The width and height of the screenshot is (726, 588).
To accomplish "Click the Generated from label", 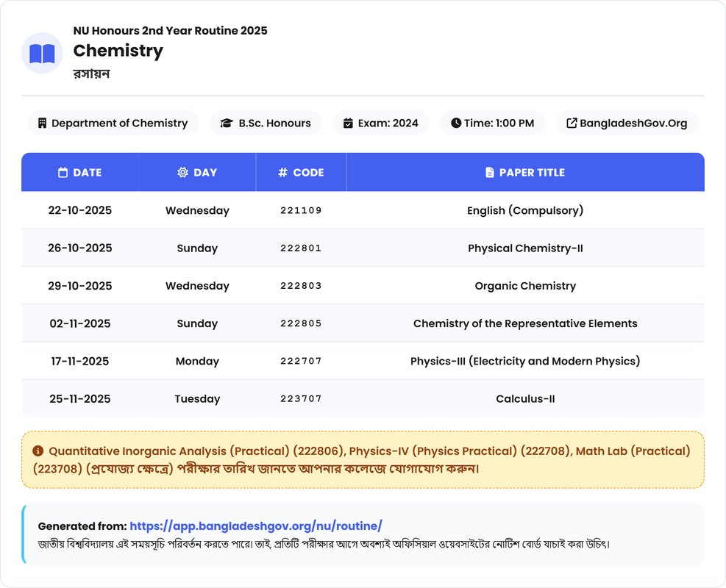I will pyautogui.click(x=82, y=526).
